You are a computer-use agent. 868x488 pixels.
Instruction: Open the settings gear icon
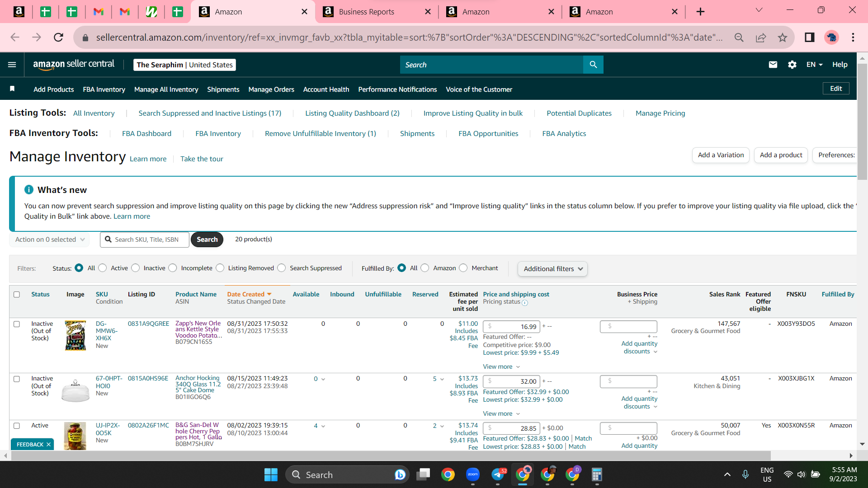click(x=792, y=65)
